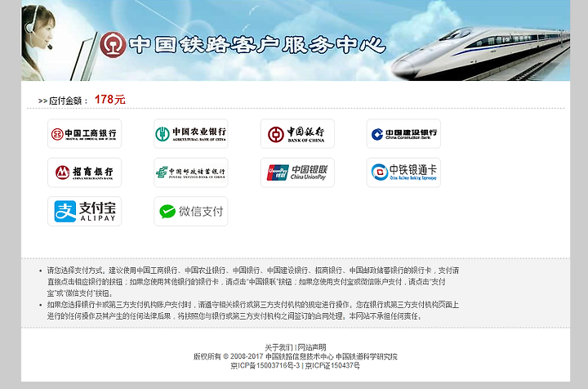This screenshot has height=389, width=588.
Task: Click the 京ICP证150437号 license text
Action: (x=332, y=365)
